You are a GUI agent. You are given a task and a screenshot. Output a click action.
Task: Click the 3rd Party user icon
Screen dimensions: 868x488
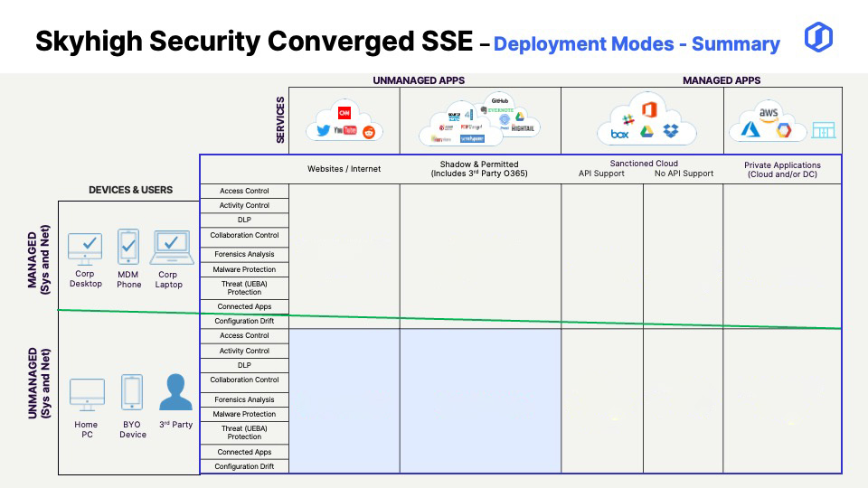tap(175, 393)
